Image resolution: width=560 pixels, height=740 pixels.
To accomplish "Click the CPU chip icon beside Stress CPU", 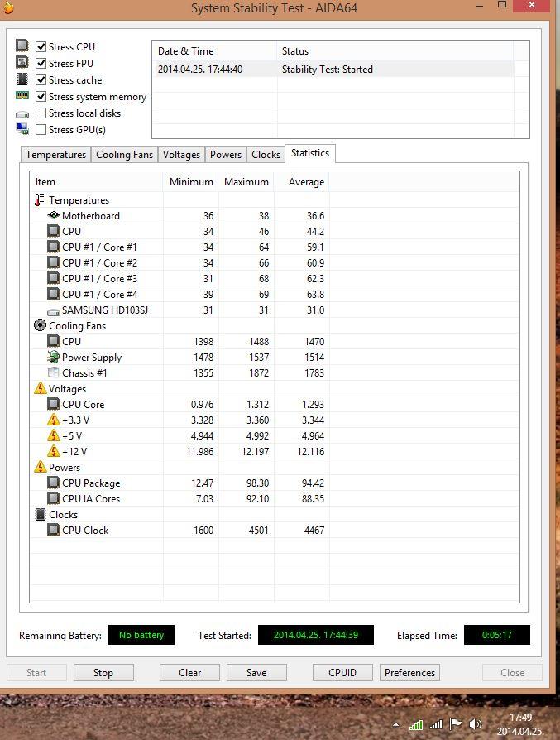I will (22, 46).
